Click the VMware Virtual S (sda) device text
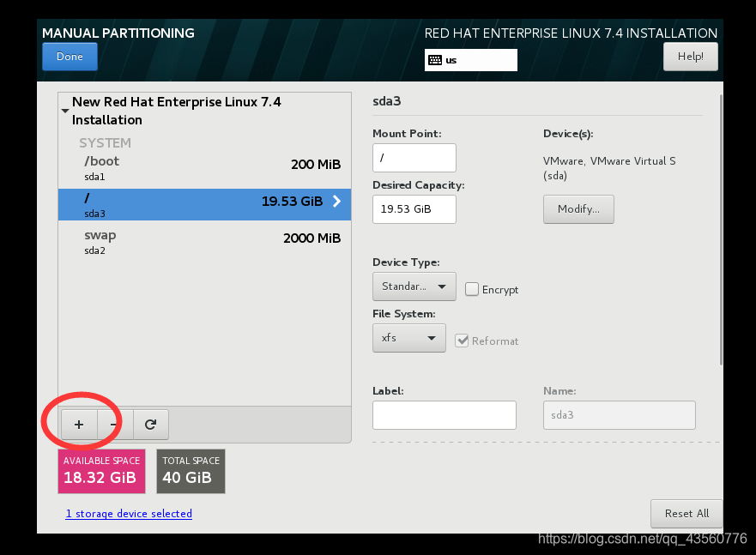The height and width of the screenshot is (555, 756). point(609,168)
